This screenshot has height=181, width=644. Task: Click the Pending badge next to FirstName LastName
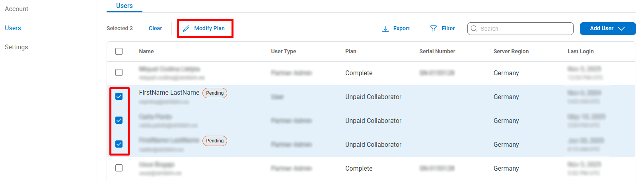[x=215, y=93]
